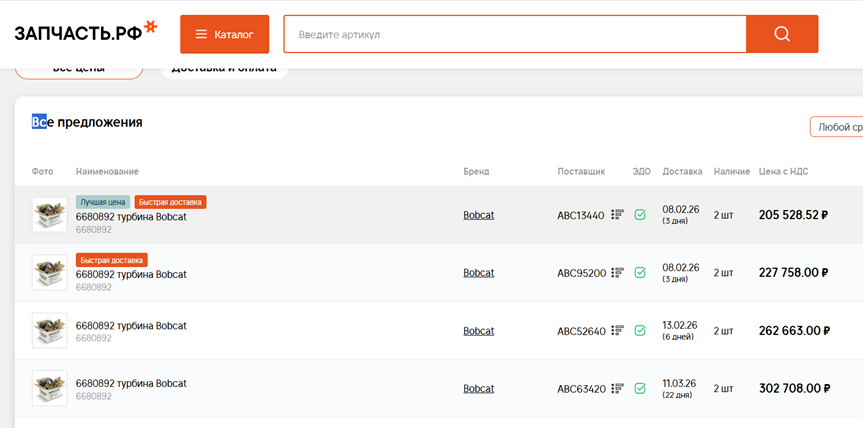Click Быстрая доставка badge in ABC95200 row

(x=112, y=260)
